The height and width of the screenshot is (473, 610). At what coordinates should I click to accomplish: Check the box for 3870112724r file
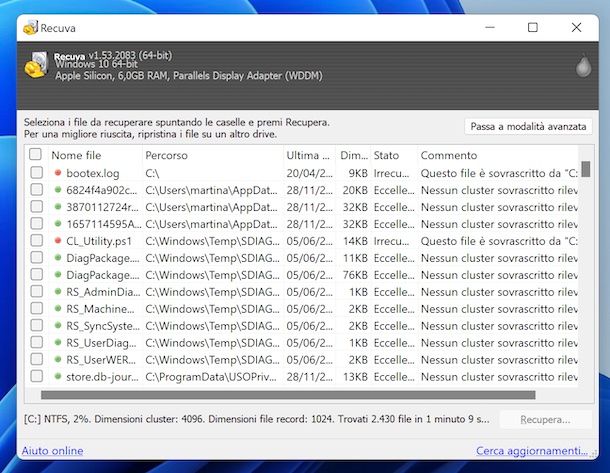[37, 206]
